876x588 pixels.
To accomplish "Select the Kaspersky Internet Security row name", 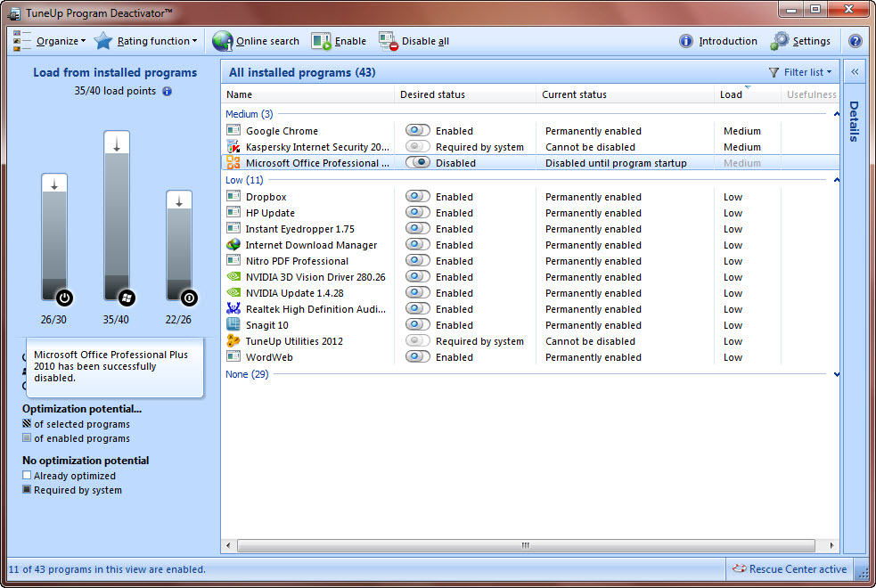I will coord(317,147).
